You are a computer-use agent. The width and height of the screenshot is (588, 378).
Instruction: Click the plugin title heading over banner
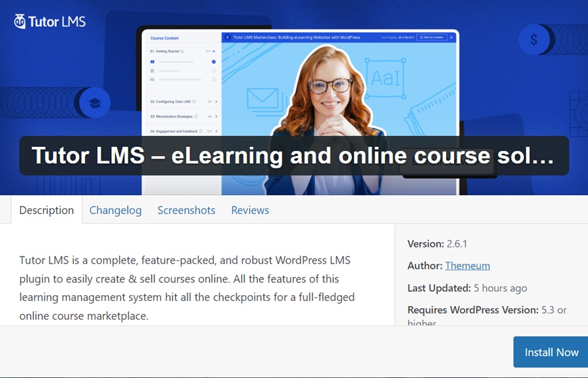click(x=293, y=155)
